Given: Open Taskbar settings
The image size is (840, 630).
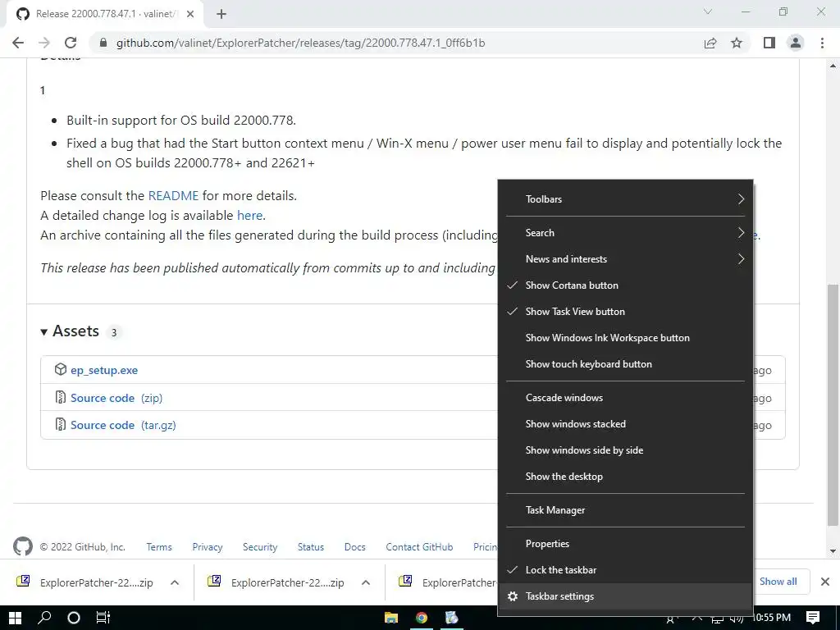Looking at the screenshot, I should click(x=625, y=596).
